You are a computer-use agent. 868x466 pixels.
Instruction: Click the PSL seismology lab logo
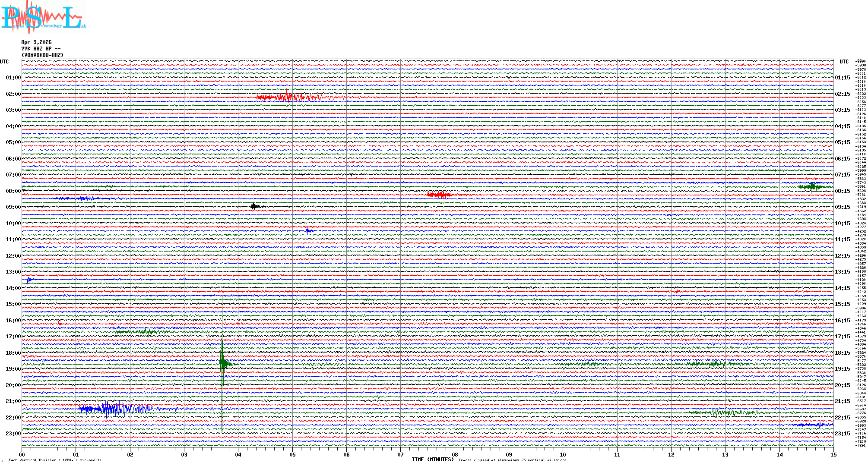point(43,17)
